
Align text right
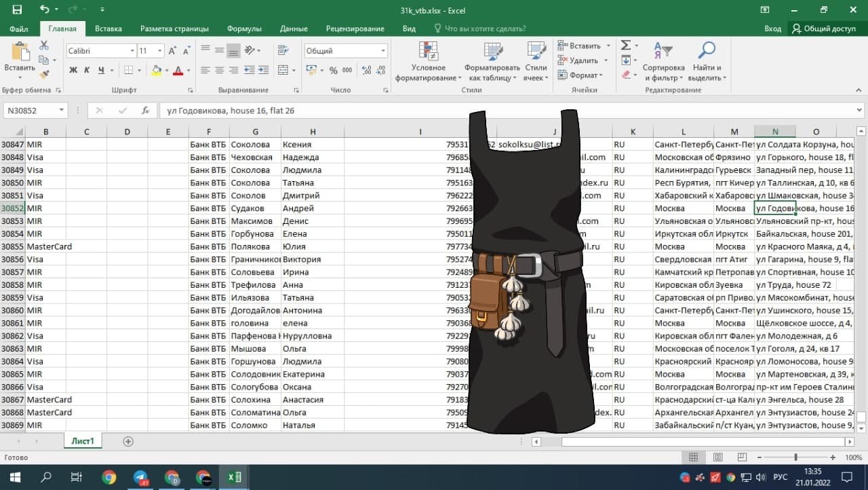coord(233,70)
